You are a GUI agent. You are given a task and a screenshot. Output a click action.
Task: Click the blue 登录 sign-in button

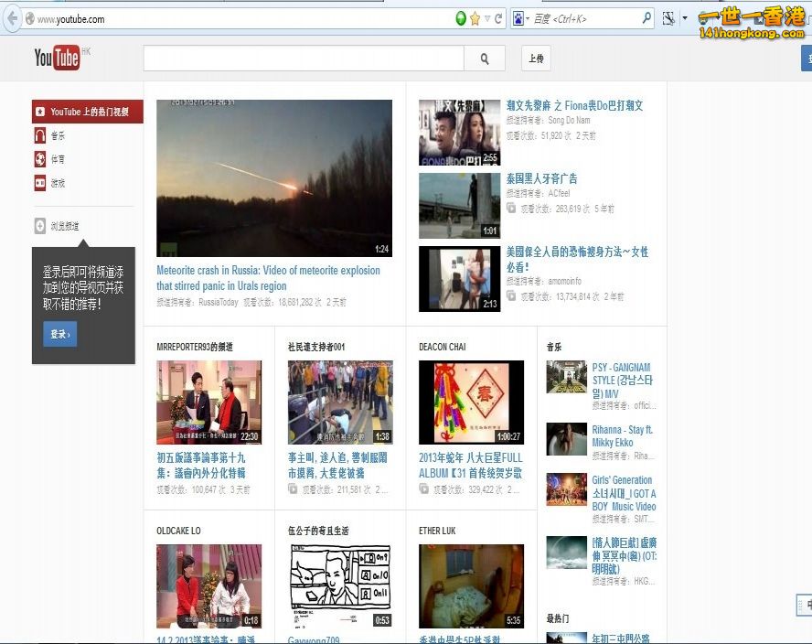pos(59,334)
